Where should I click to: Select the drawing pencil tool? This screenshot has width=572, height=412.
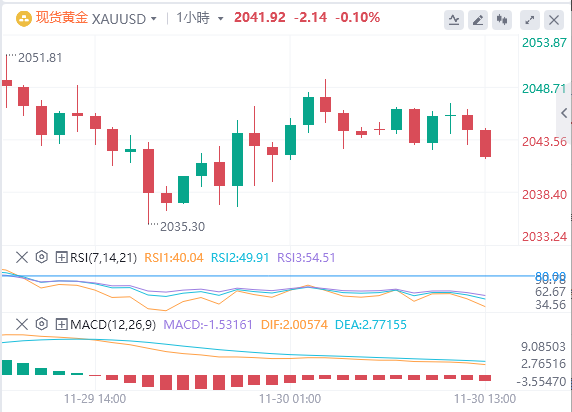click(x=478, y=20)
